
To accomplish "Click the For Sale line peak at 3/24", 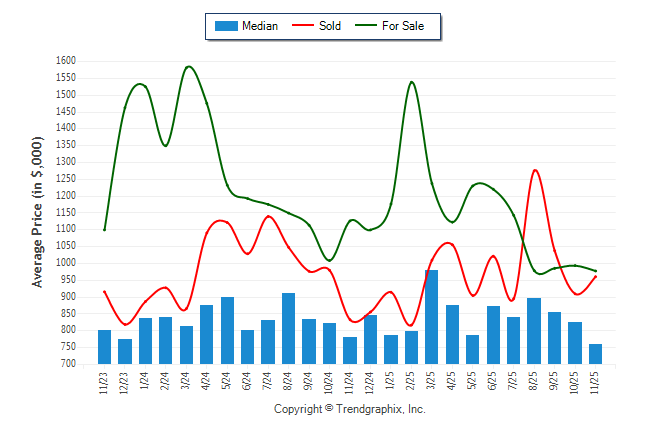I will coord(188,67).
